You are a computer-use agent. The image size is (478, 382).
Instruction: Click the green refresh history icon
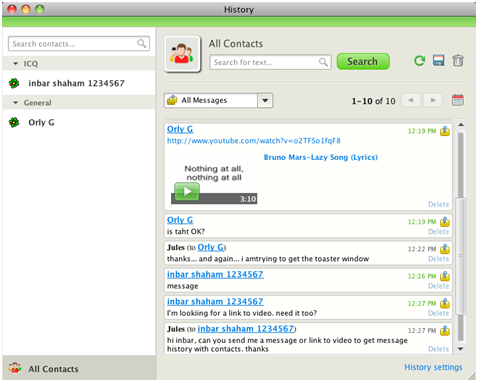click(419, 61)
